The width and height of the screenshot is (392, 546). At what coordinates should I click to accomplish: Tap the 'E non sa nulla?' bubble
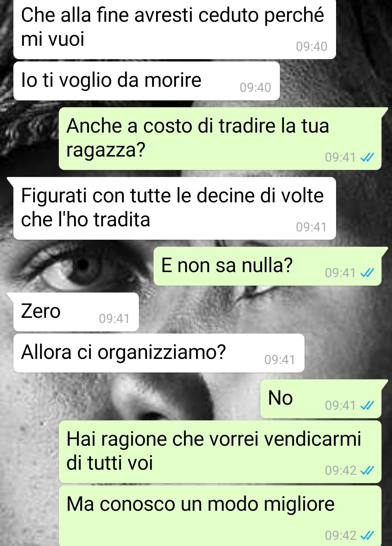(x=268, y=266)
